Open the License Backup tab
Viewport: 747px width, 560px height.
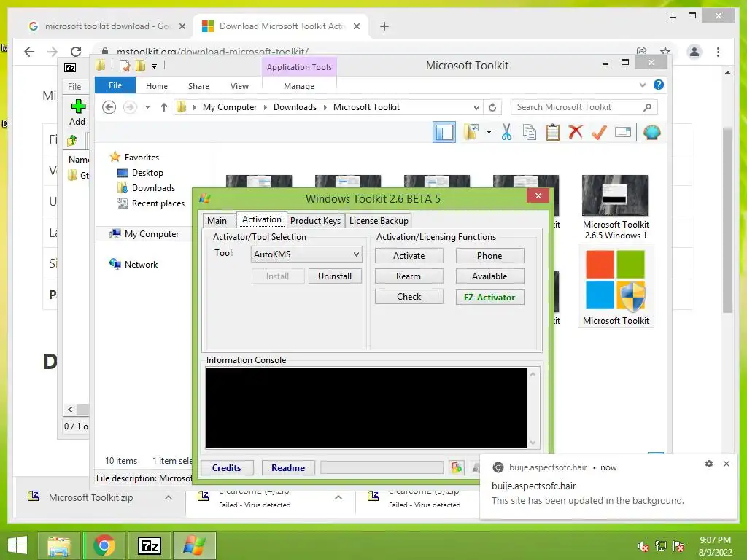coord(379,220)
